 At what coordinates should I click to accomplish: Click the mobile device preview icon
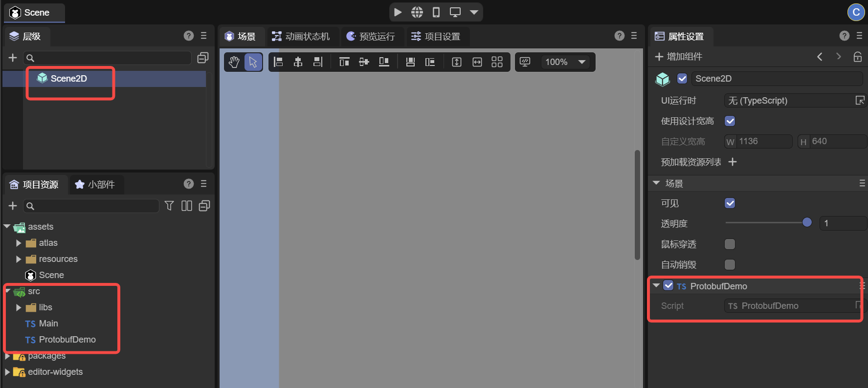click(436, 12)
